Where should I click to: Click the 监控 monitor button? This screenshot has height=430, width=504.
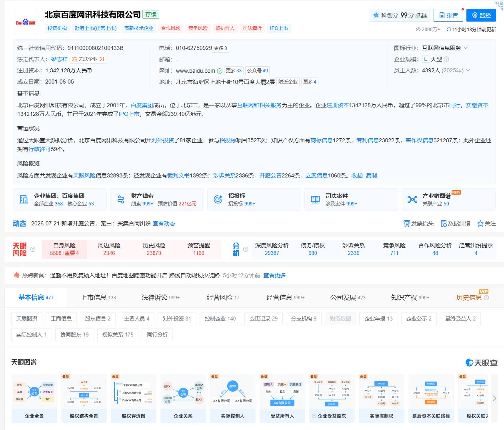481,15
